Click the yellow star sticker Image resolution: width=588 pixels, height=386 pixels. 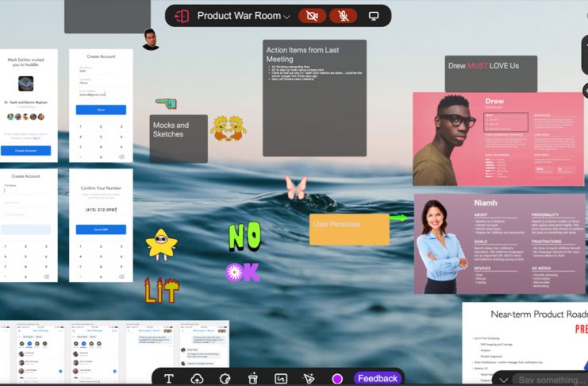(161, 245)
